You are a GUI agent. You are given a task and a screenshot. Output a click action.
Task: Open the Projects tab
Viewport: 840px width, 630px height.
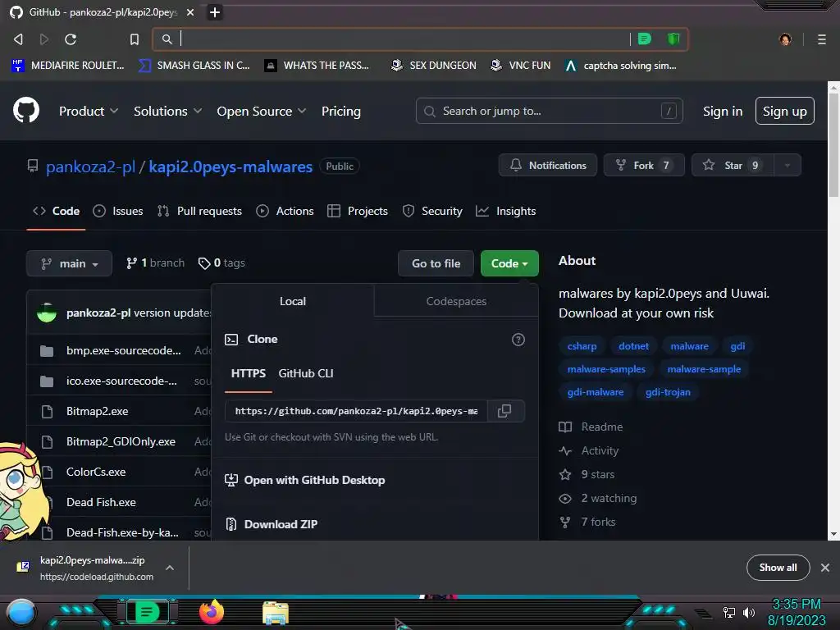click(358, 211)
